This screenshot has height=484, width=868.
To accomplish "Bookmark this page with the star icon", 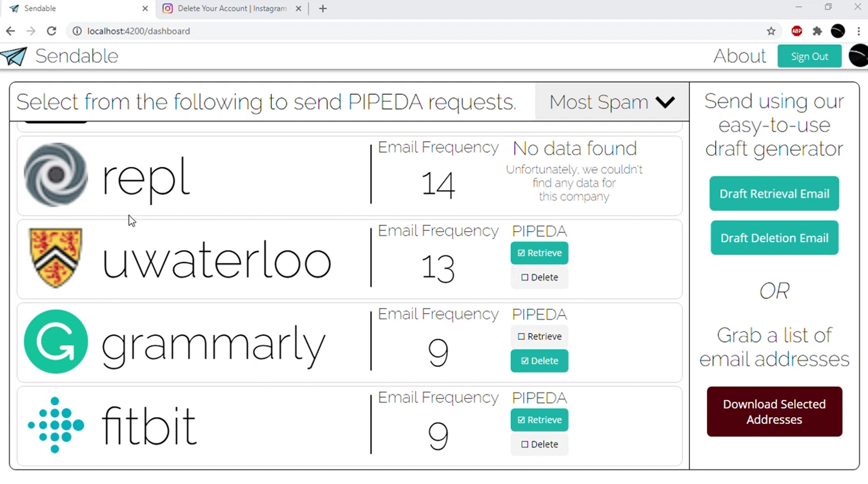I will coord(771,31).
